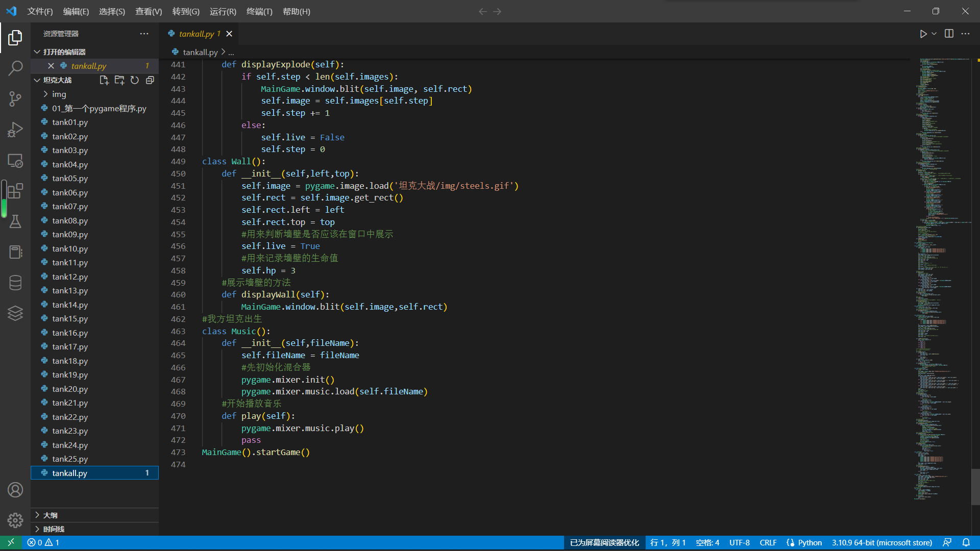This screenshot has width=980, height=551.
Task: Collapse all folders in explorer
Action: pyautogui.click(x=150, y=80)
